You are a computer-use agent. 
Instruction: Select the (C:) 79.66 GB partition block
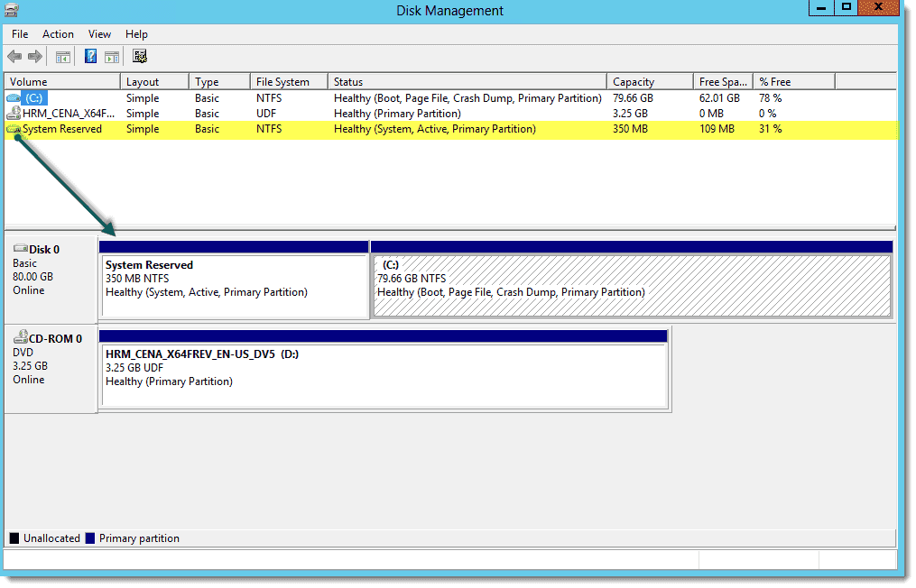point(631,285)
